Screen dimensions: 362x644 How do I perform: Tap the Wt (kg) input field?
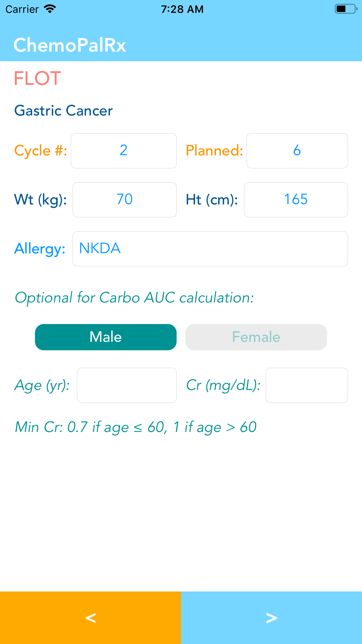124,200
